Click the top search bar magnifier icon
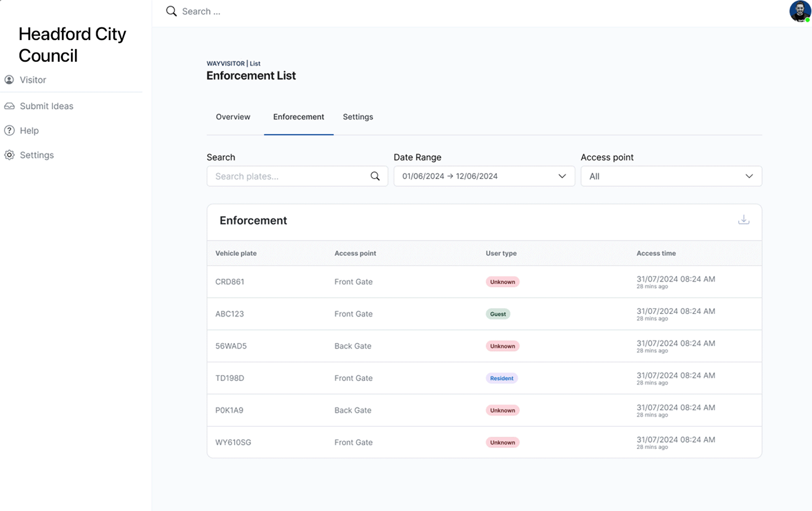812x511 pixels. 171,11
